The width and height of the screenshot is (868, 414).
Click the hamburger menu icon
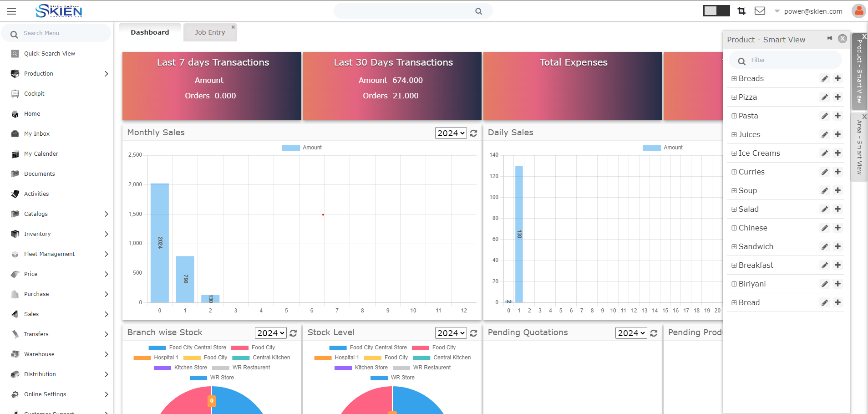(x=12, y=11)
